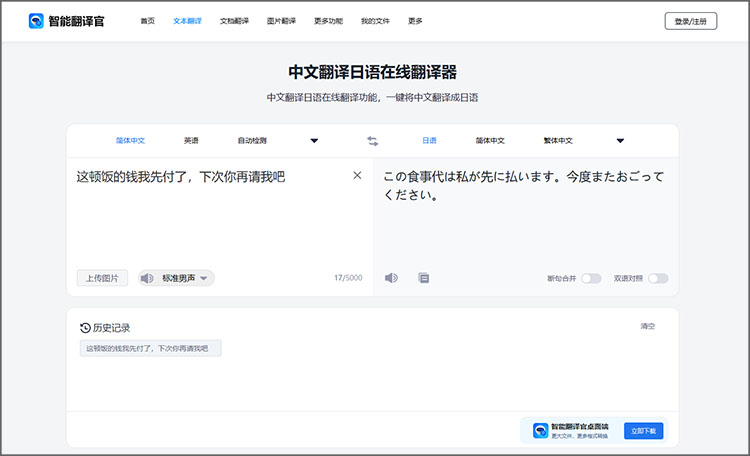Click the heading 中文翻译日语在线翻译器
This screenshot has height=456, width=750.
pyautogui.click(x=373, y=72)
